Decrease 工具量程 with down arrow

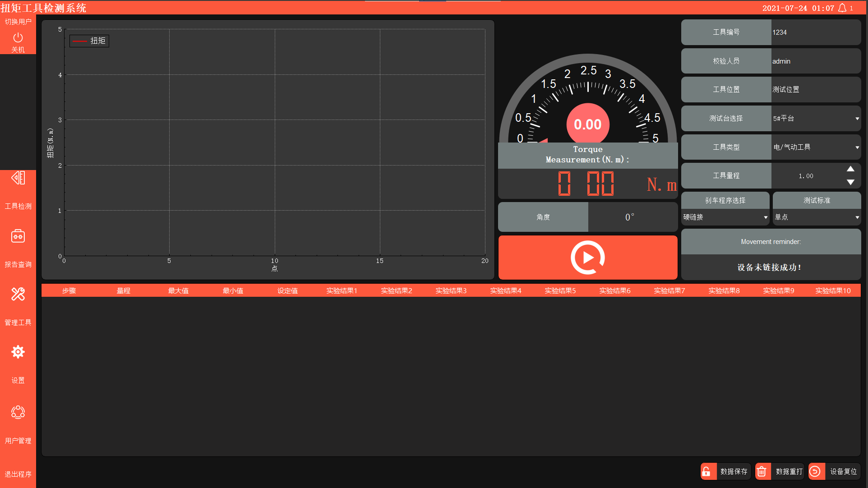[850, 182]
